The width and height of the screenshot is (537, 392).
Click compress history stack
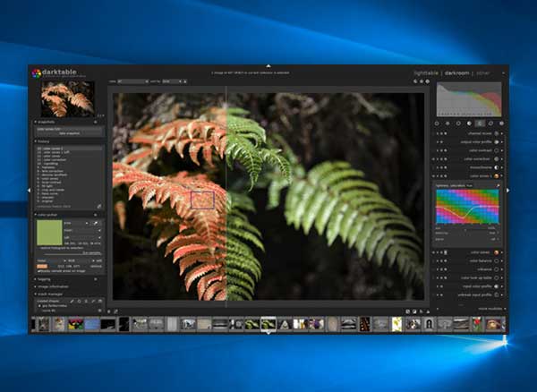tap(54, 207)
